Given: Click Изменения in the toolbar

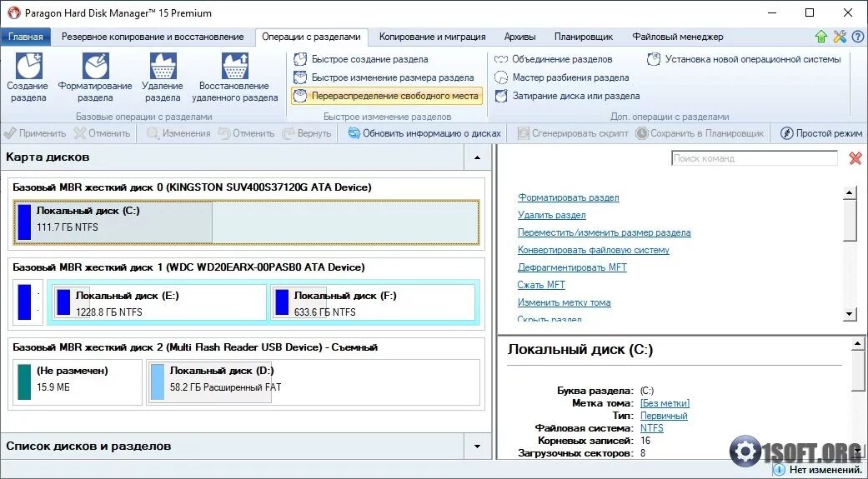Looking at the screenshot, I should 178,133.
